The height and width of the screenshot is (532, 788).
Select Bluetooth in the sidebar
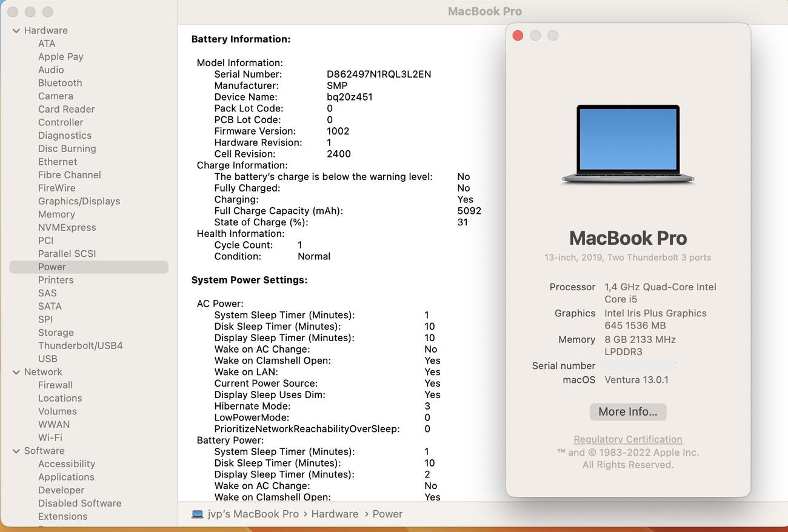pos(60,83)
